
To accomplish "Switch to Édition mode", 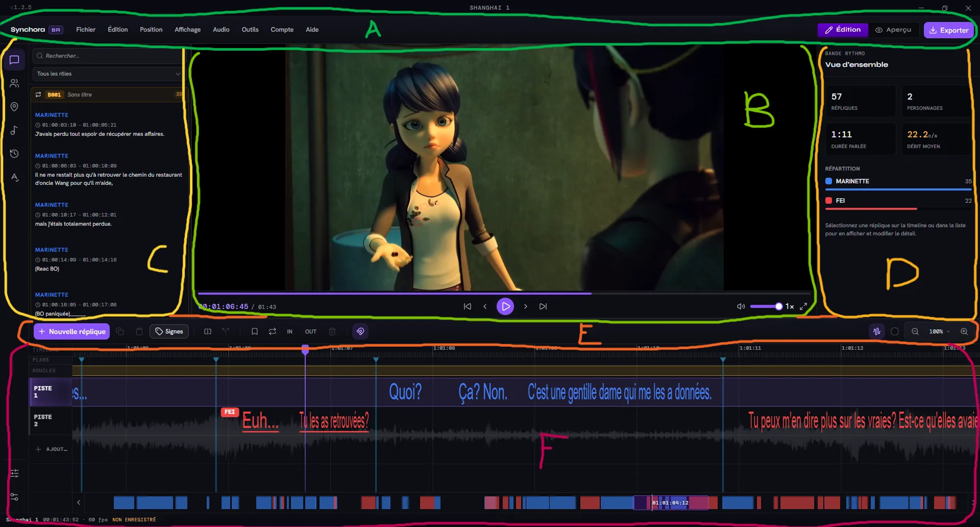I will (843, 30).
